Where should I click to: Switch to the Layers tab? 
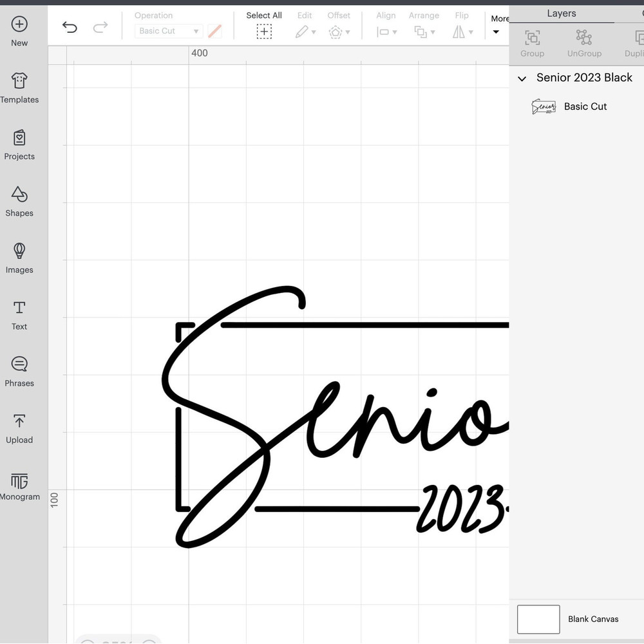[x=561, y=13]
